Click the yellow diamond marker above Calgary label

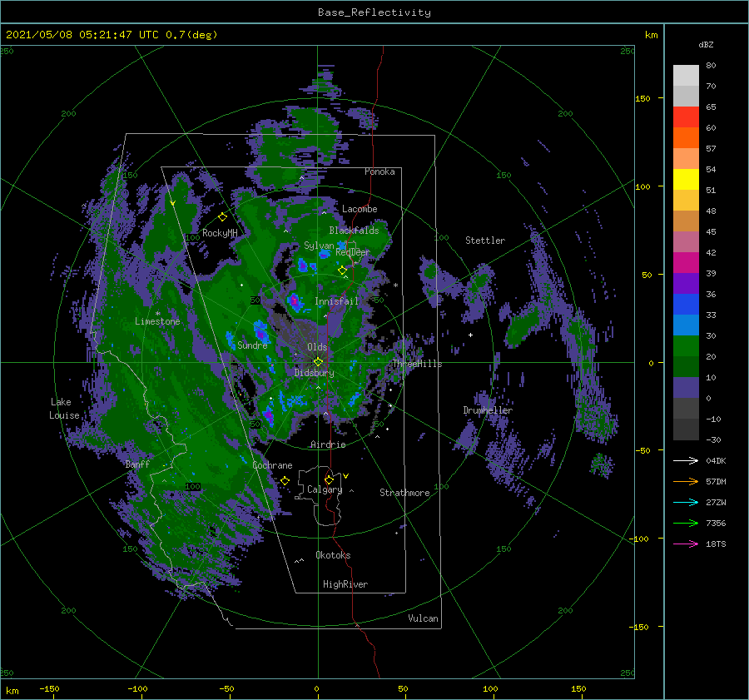(329, 479)
